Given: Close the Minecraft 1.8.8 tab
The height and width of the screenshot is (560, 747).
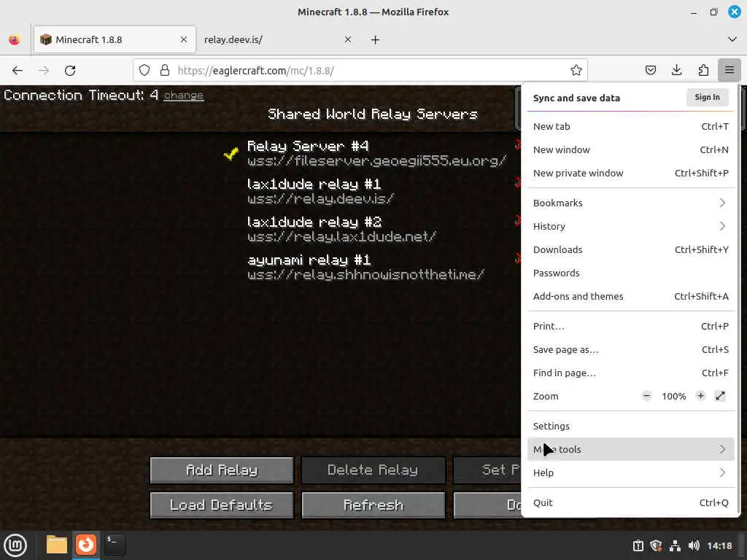Looking at the screenshot, I should click(x=183, y=39).
